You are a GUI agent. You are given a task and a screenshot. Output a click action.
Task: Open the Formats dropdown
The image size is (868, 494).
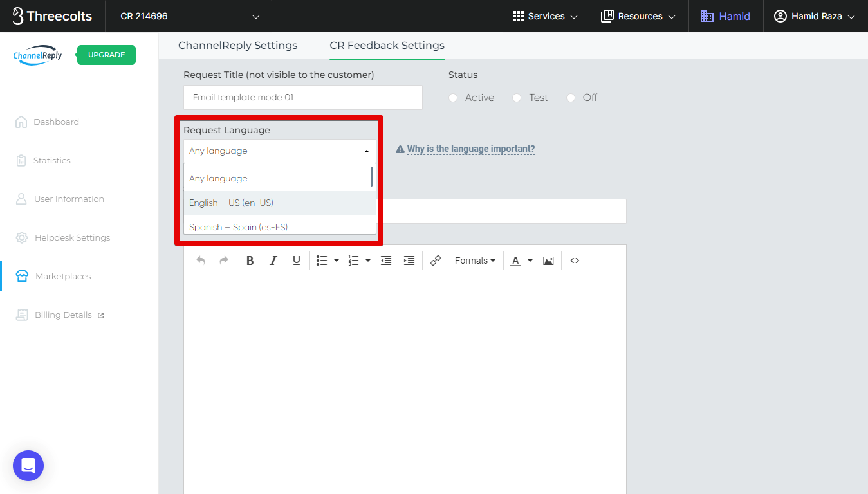tap(475, 261)
